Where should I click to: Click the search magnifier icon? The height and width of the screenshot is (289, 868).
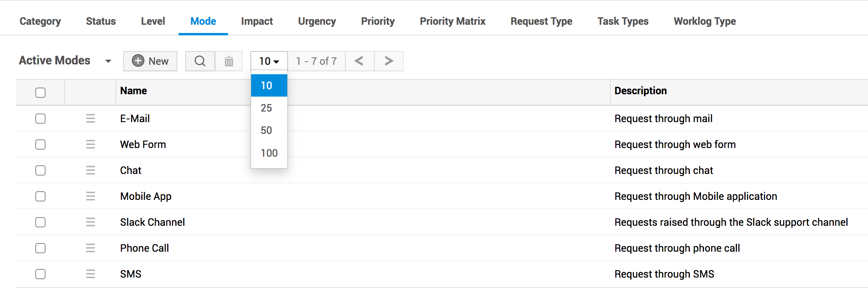pyautogui.click(x=200, y=61)
